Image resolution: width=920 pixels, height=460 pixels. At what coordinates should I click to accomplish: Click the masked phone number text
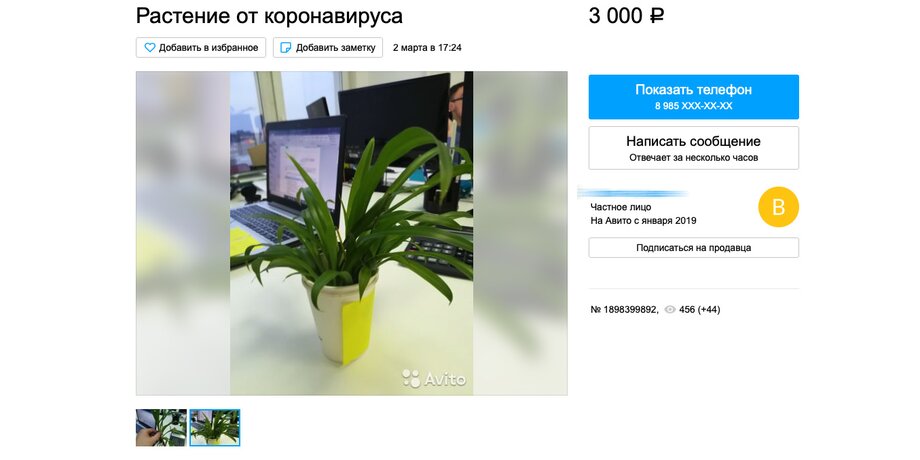click(x=694, y=106)
